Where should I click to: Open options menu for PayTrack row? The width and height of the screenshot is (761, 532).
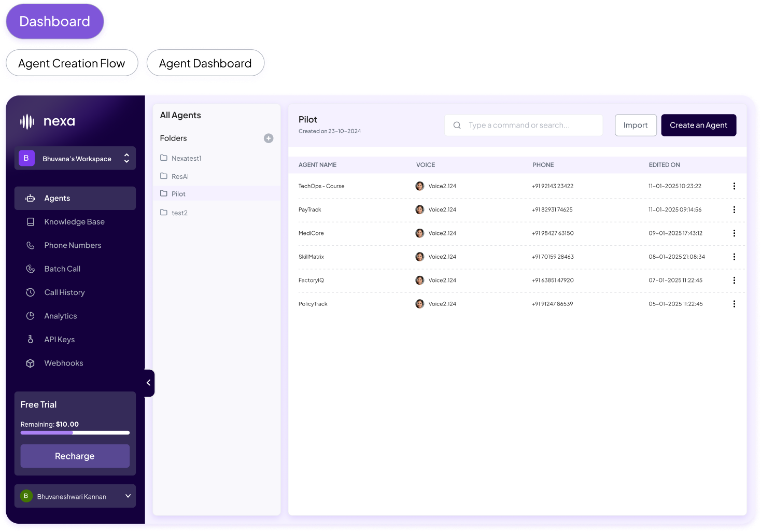tap(734, 209)
